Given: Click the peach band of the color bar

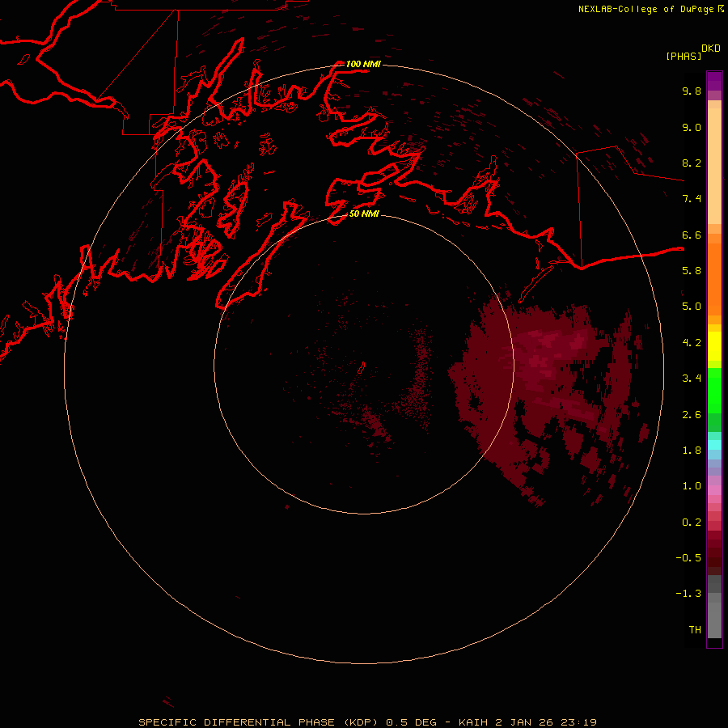Looking at the screenshot, I should pyautogui.click(x=714, y=163).
